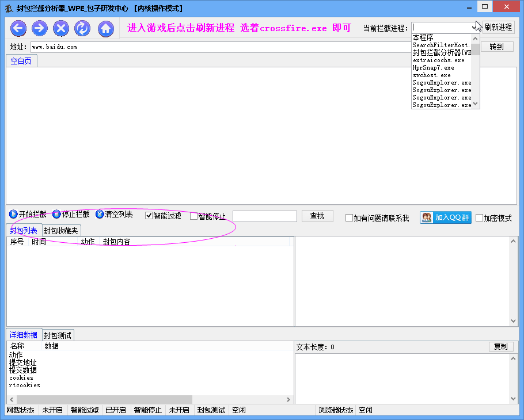524x420 pixels.
Task: Select 本程序 in process list
Action: pyautogui.click(x=441, y=37)
